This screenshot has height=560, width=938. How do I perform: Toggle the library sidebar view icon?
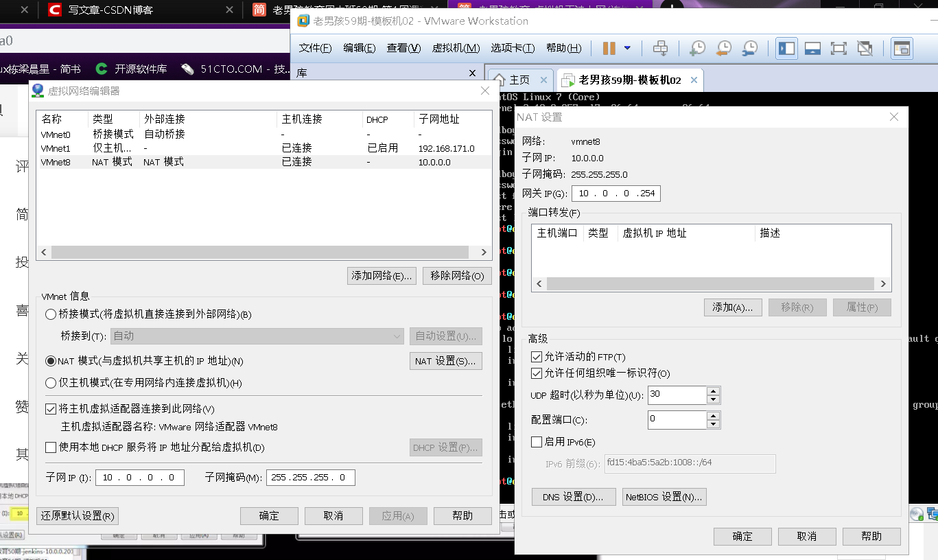click(x=786, y=48)
